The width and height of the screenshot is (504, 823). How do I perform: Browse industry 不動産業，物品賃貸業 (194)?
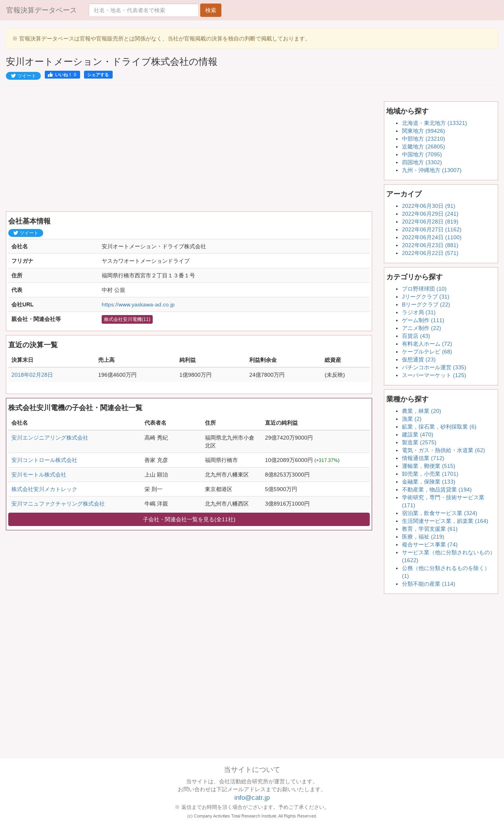pos(437,489)
